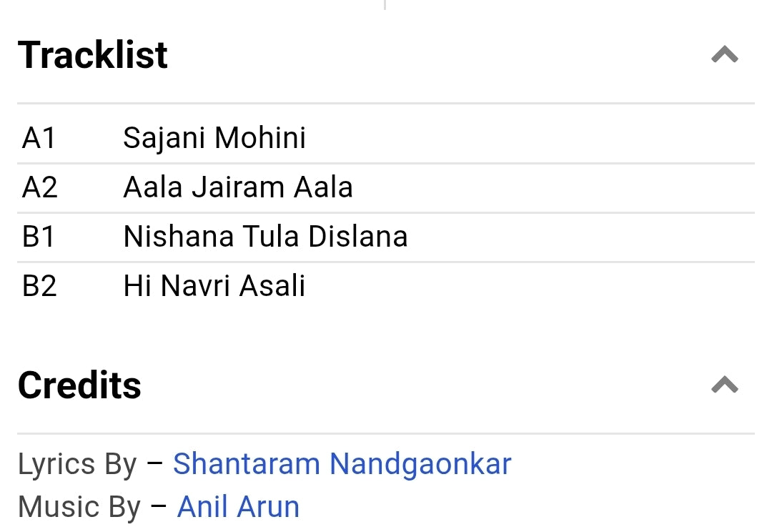Click the dash after "Lyrics By"
The height and width of the screenshot is (532, 772).
(x=155, y=465)
